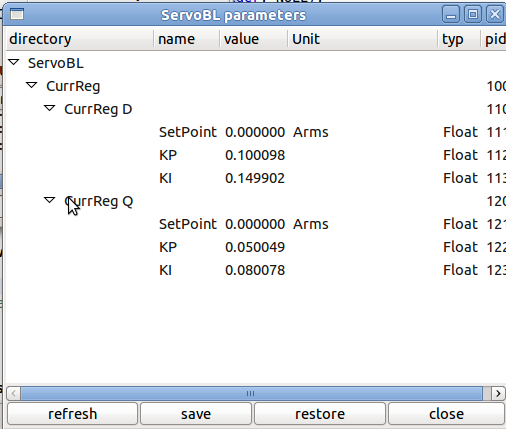Click Arms unit in CurrReg D SetPoint row
The height and width of the screenshot is (429, 508).
click(x=311, y=132)
